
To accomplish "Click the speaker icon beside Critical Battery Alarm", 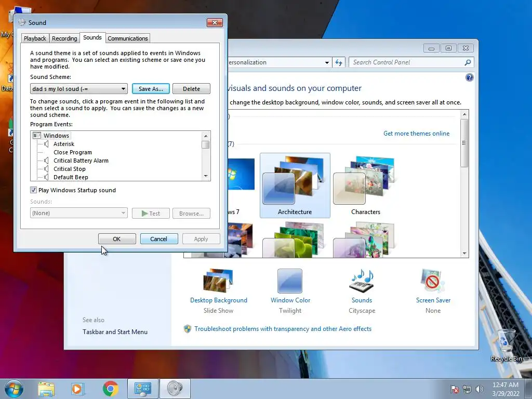I will [x=46, y=161].
